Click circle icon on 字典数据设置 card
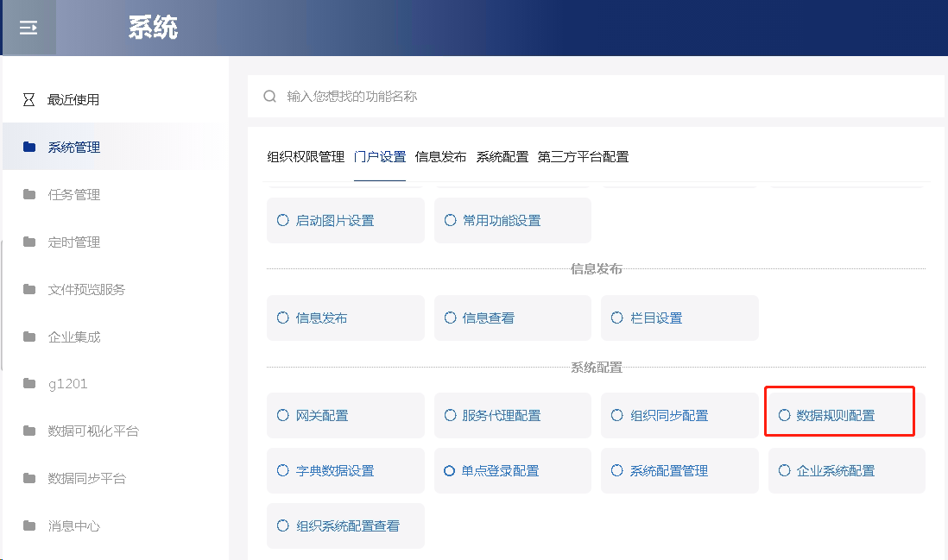 283,470
